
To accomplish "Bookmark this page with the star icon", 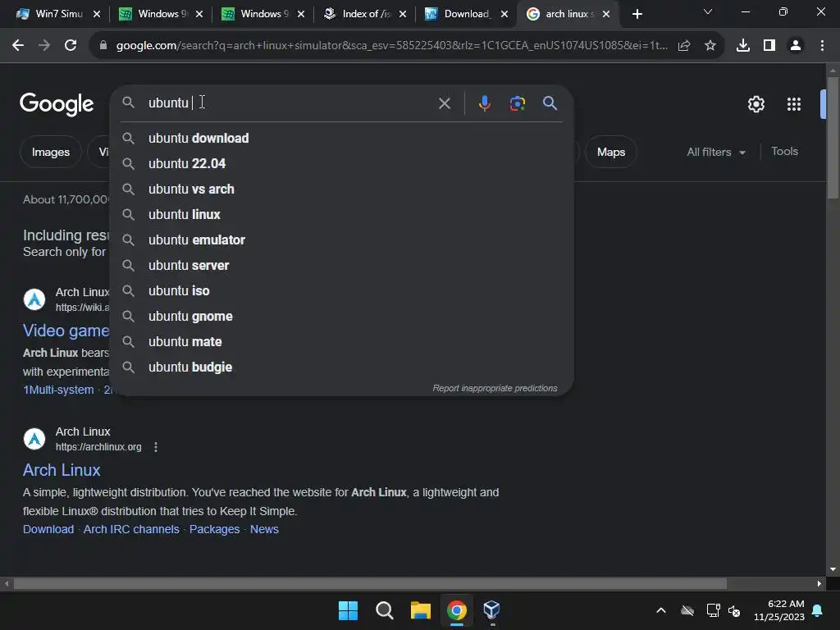I will (710, 46).
